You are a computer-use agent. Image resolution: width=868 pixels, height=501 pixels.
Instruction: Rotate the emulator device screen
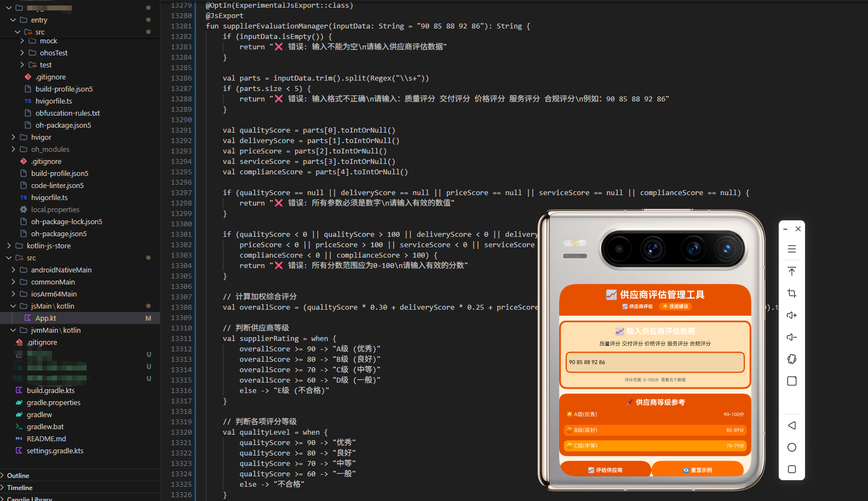tap(791, 359)
